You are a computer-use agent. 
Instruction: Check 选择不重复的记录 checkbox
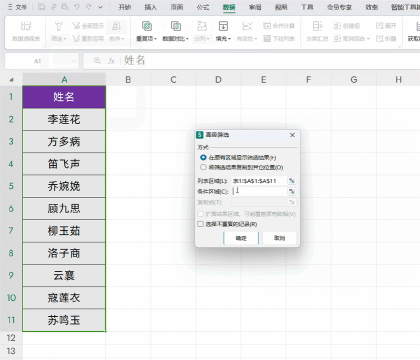[200, 224]
